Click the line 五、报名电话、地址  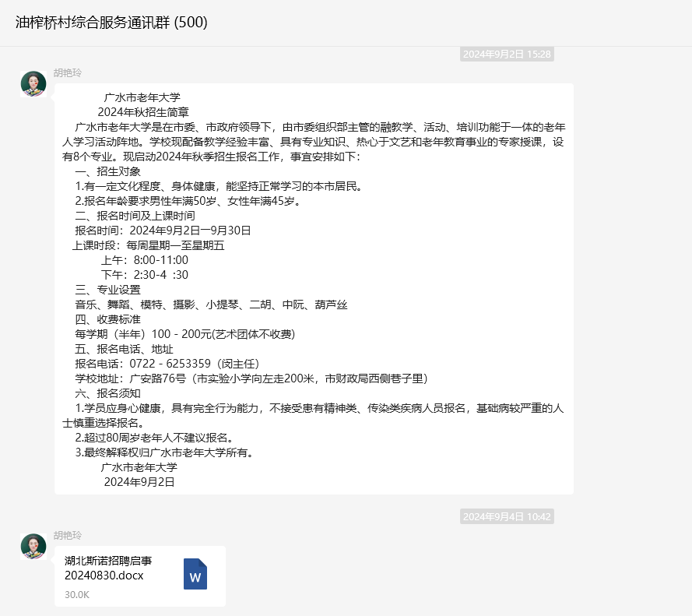coord(124,349)
